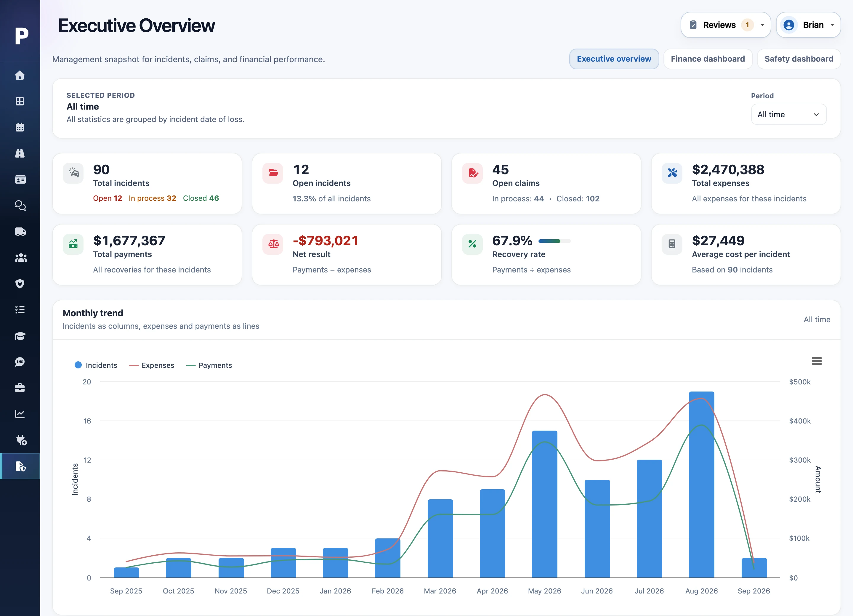
Task: Open the line chart sidebar icon
Action: point(20,414)
